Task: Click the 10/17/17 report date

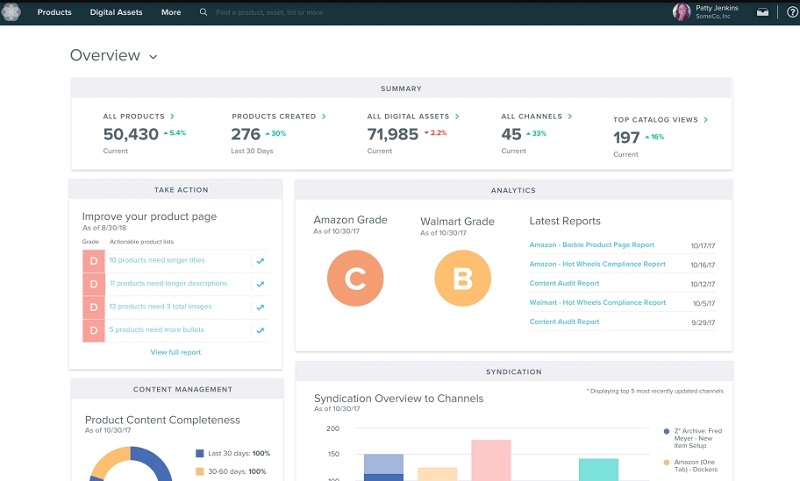Action: [x=703, y=246]
